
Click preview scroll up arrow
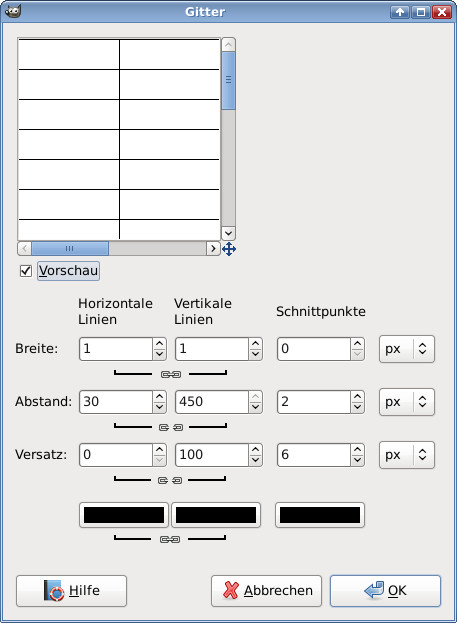point(228,44)
